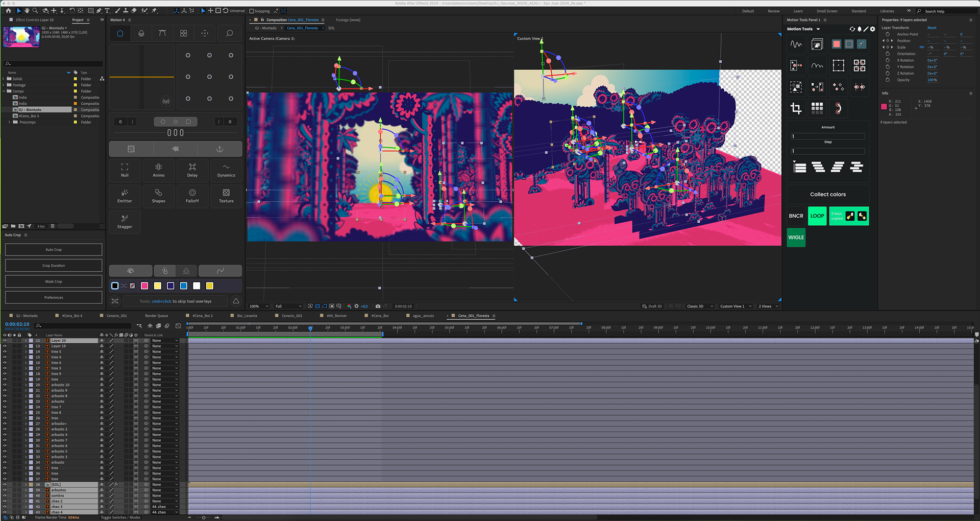Hide Layer 20 with its eye icon
Image resolution: width=980 pixels, height=521 pixels.
click(5, 341)
